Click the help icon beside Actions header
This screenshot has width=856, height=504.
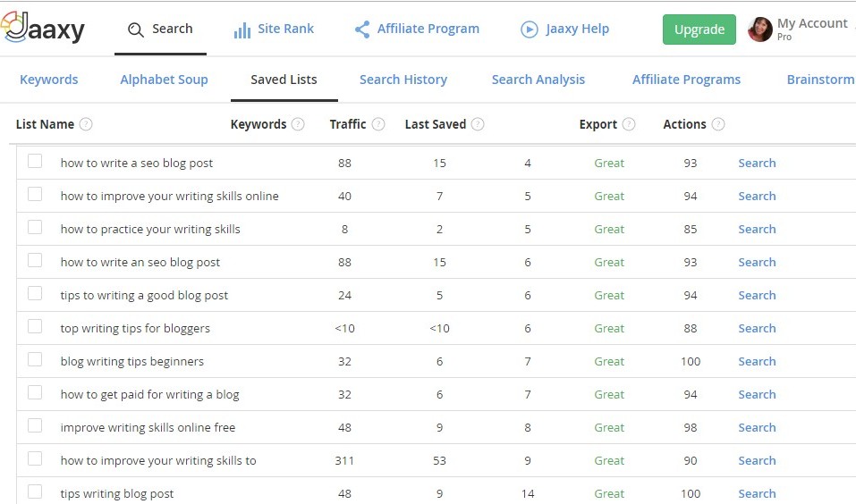(x=718, y=124)
